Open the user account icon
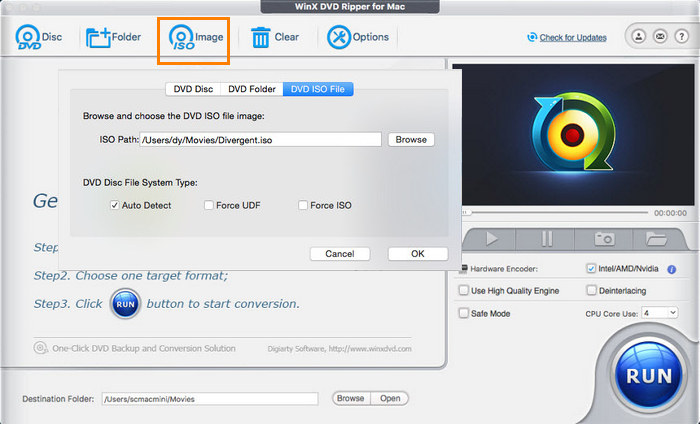Screen dimensions: 700x424 point(639,36)
